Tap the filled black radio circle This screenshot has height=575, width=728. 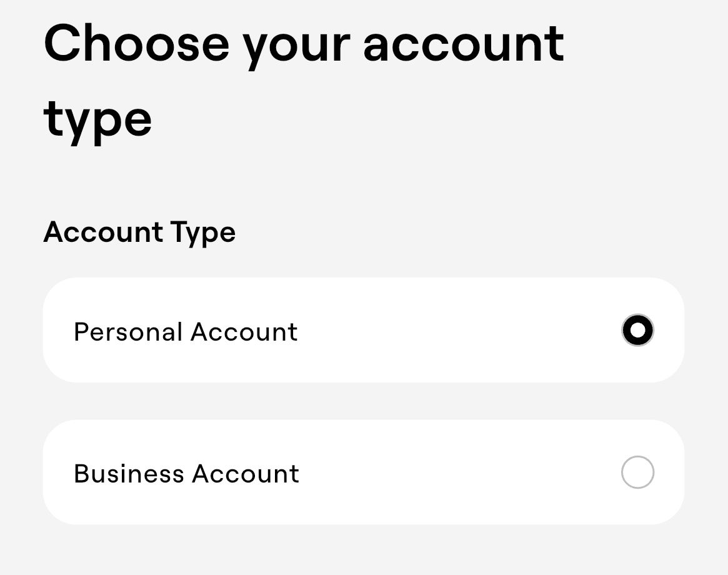click(x=637, y=330)
